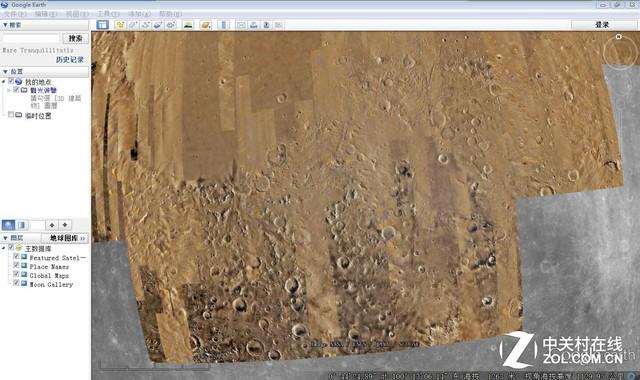
Task: Click the Add Path toolbar icon
Action: tap(146, 25)
